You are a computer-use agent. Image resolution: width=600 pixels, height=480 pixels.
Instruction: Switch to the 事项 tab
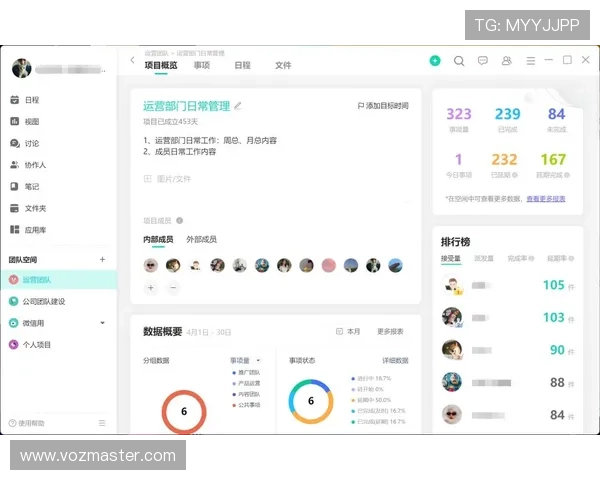pyautogui.click(x=202, y=65)
